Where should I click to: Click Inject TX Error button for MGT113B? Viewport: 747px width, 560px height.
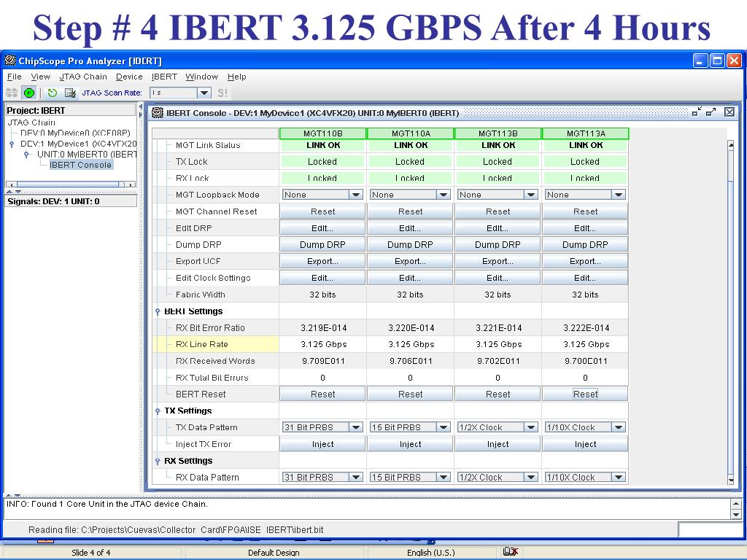point(498,444)
